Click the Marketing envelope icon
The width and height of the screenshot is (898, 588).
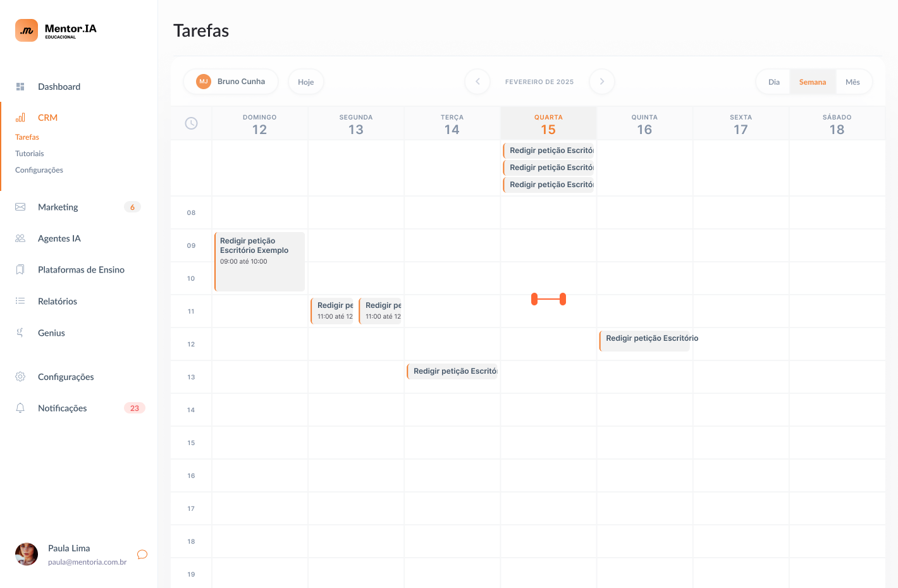[x=20, y=207]
